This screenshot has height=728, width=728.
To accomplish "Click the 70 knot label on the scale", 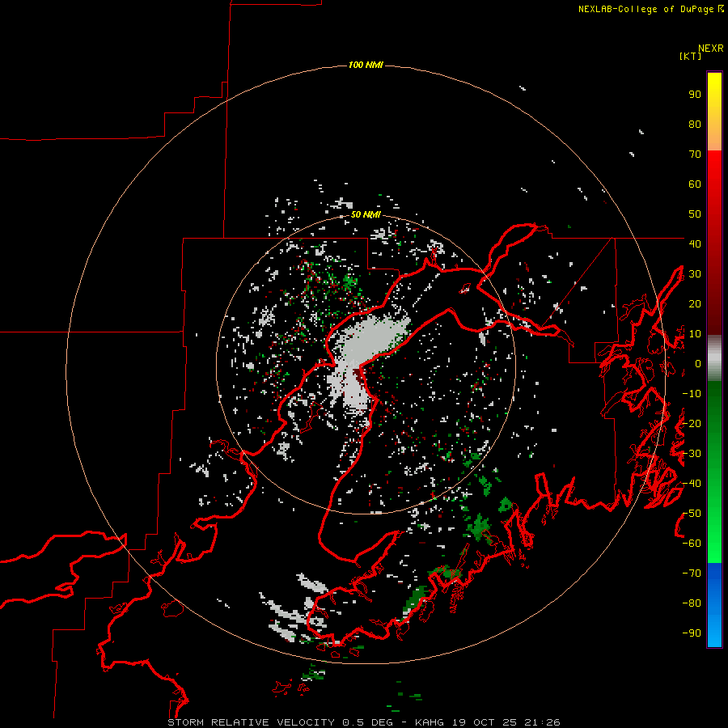I will 695,154.
